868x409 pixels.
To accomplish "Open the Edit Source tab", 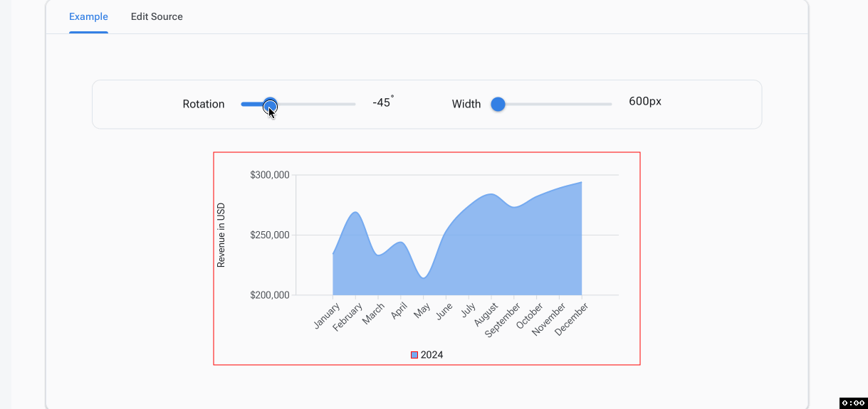I will [x=157, y=16].
